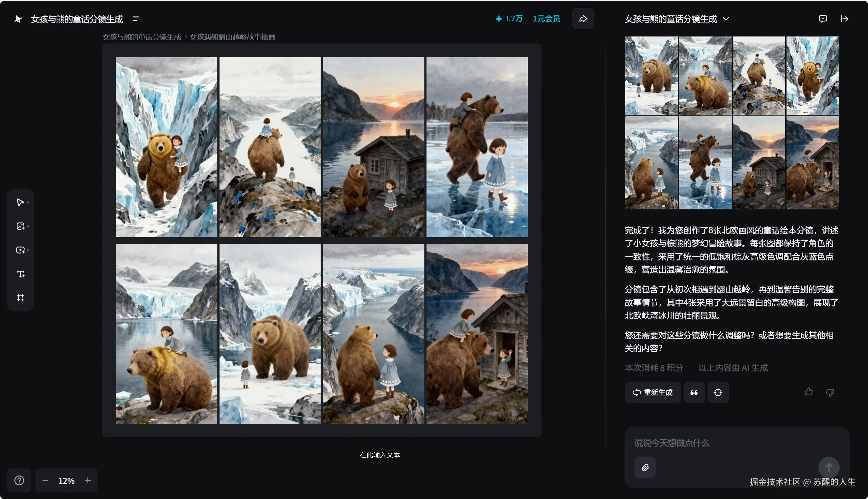Click the quote reply icon
Screen dimensions: 868x499
[694, 392]
